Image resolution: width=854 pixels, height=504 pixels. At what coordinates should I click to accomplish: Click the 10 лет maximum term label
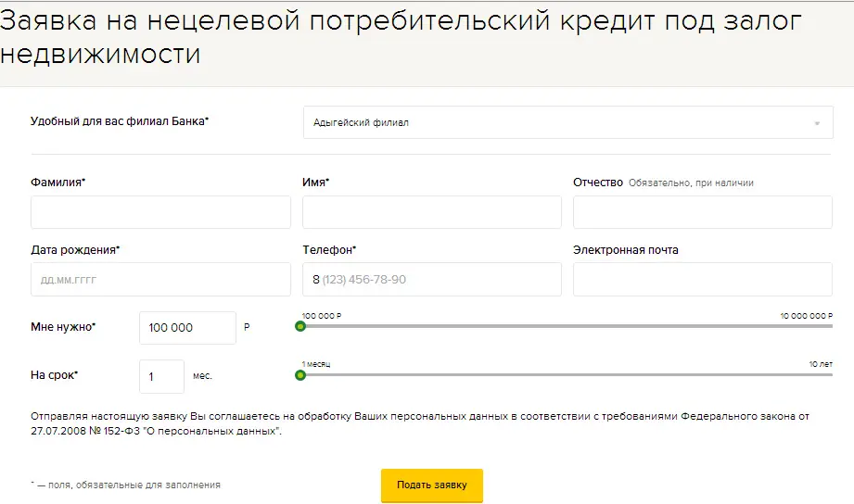point(821,364)
